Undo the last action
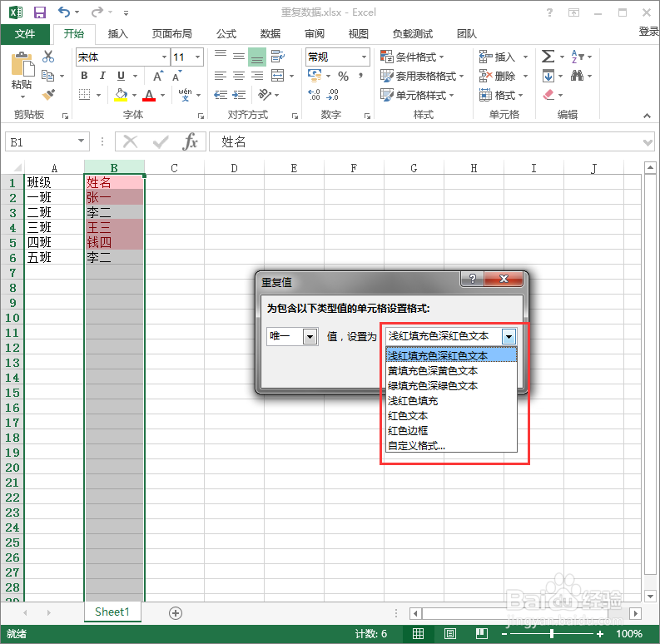660x644 pixels. (x=64, y=12)
